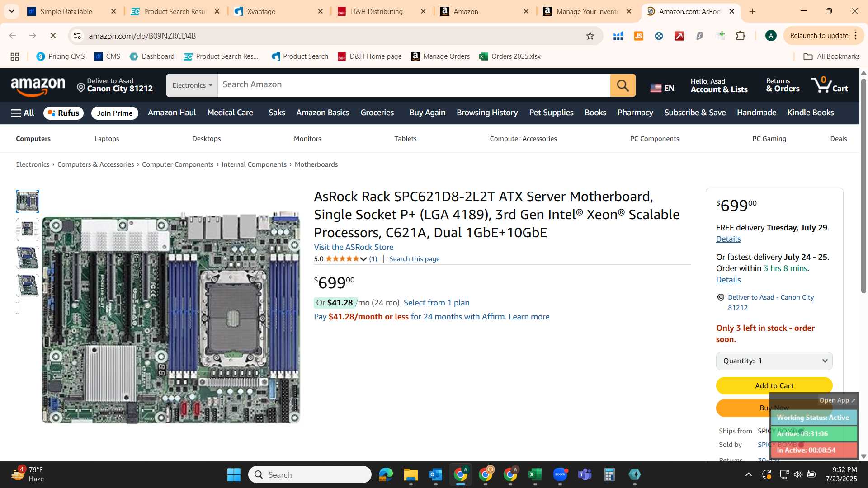Switch to Manage Your Inventory tab
The image size is (868, 488).
pyautogui.click(x=588, y=11)
